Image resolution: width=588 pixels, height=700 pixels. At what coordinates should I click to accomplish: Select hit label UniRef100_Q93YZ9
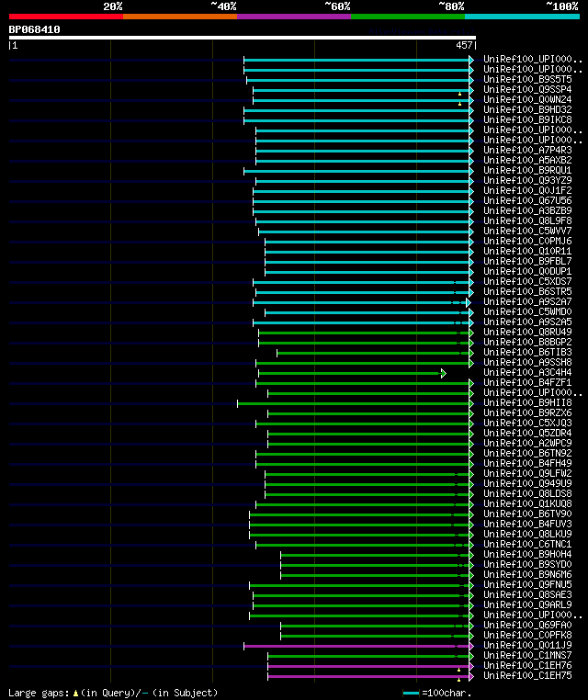[527, 180]
